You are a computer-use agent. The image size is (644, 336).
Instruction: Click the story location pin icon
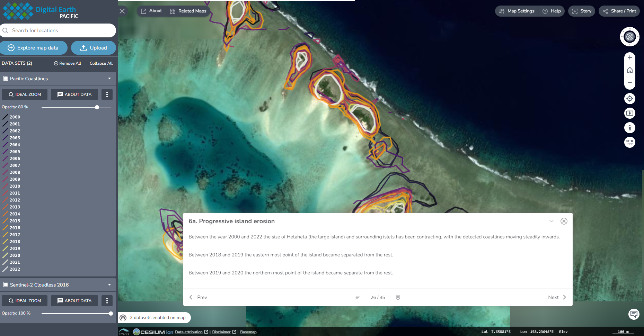point(398,298)
